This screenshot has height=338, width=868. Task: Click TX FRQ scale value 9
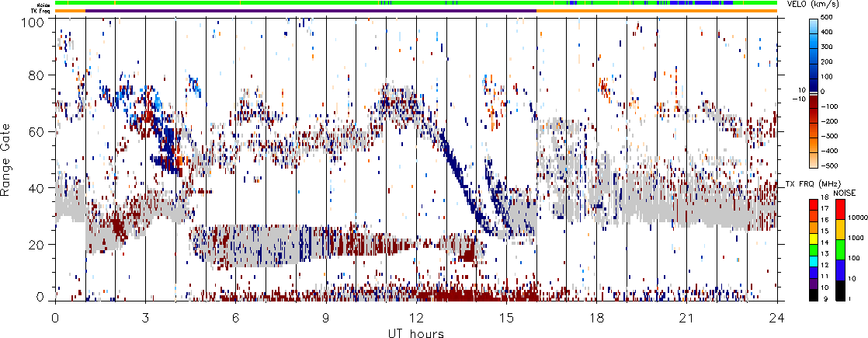click(x=826, y=300)
